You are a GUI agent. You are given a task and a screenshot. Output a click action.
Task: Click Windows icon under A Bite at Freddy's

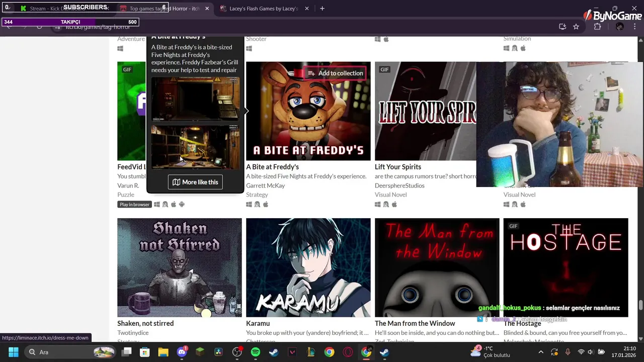(x=249, y=204)
